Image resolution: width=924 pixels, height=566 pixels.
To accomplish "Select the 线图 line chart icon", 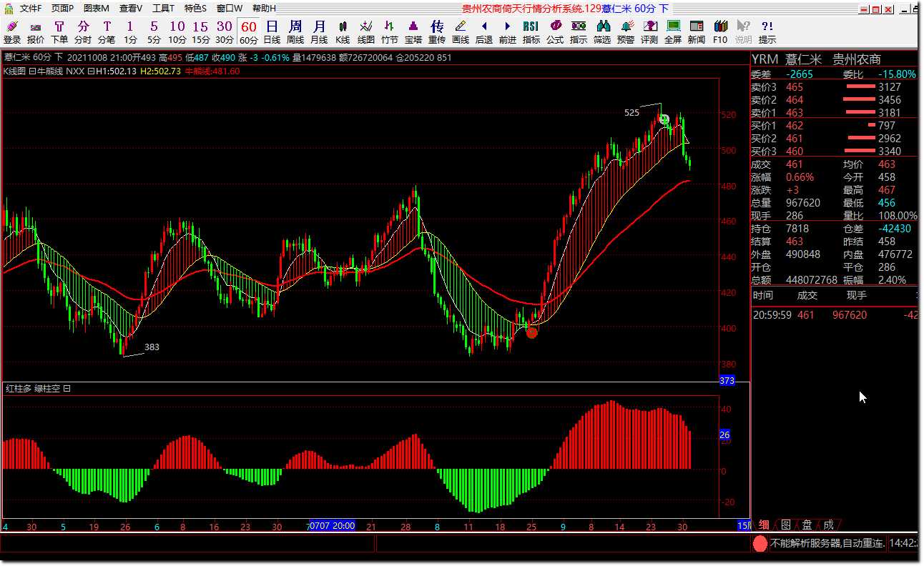I will click(x=366, y=32).
